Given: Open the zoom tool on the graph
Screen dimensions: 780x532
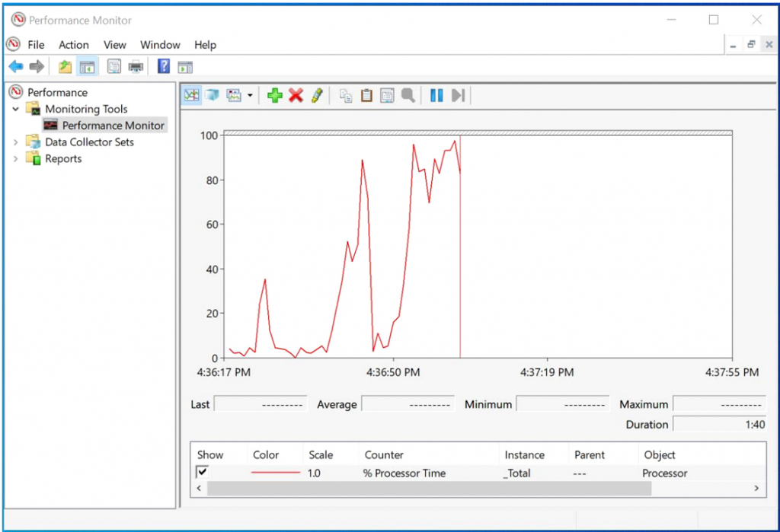Looking at the screenshot, I should (409, 94).
